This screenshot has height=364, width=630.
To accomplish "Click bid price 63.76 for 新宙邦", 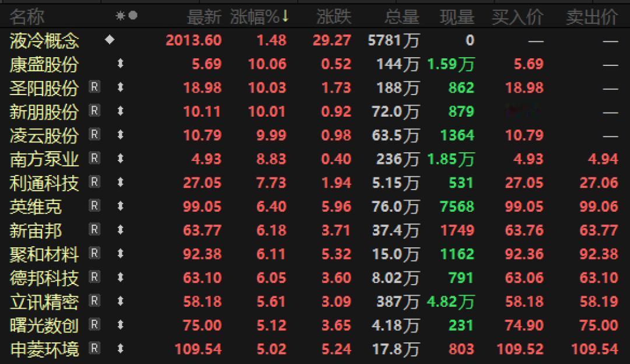I will coord(524,230).
